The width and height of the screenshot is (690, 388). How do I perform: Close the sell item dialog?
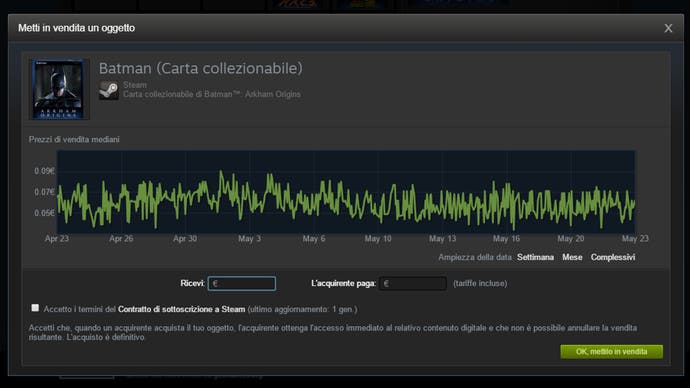coord(668,28)
